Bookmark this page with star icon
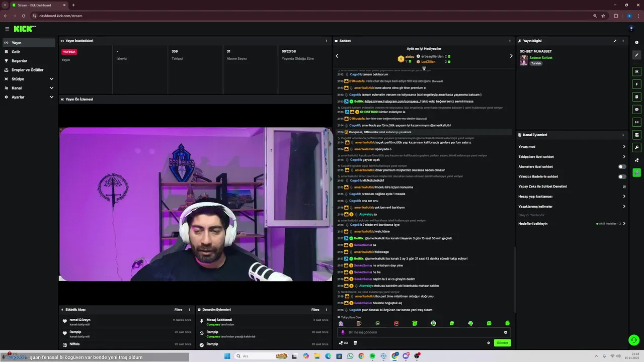This screenshot has width=644, height=362. click(603, 16)
